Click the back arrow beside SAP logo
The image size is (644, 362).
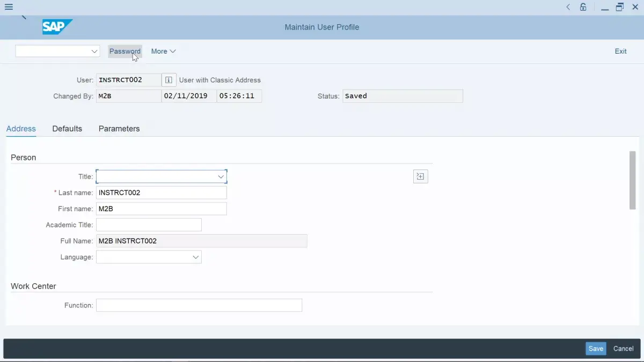point(24,17)
